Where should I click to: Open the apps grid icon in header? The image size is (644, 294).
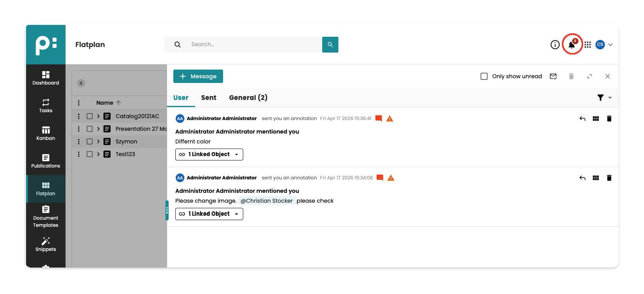click(x=588, y=45)
